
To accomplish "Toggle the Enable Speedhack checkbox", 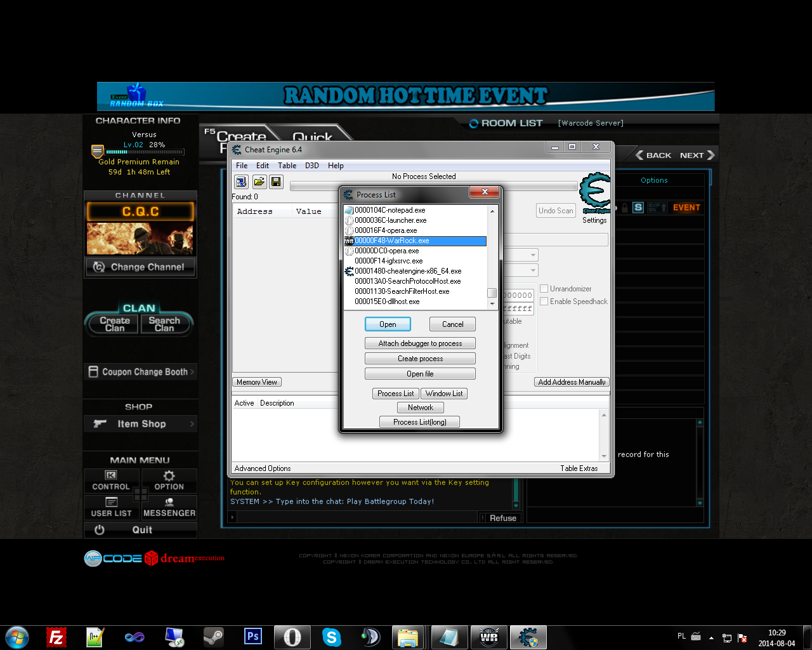I will (x=544, y=301).
